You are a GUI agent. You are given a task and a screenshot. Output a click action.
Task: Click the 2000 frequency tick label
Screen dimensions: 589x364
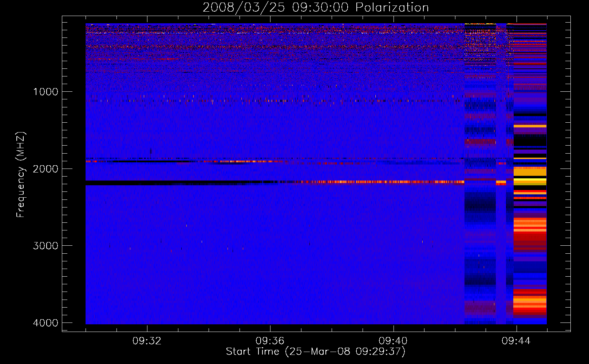46,169
